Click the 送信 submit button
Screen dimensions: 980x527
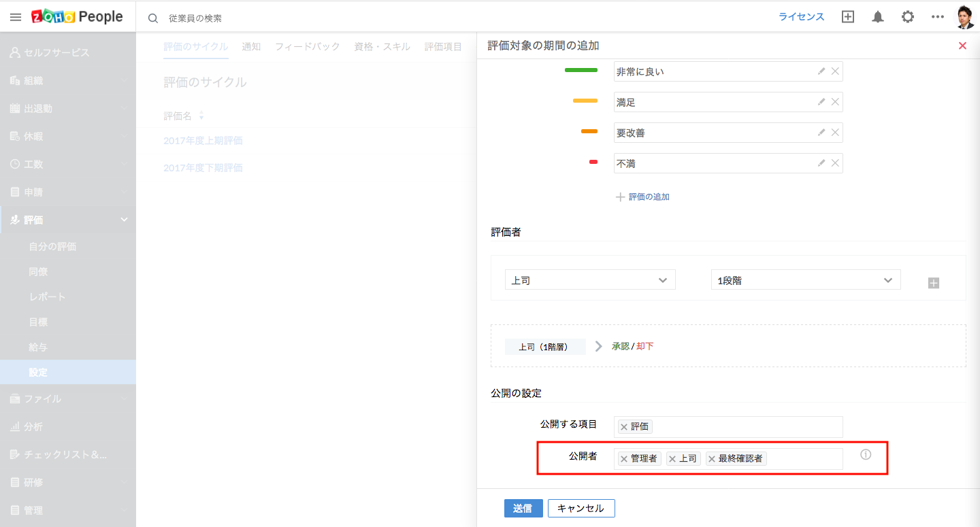pos(523,508)
